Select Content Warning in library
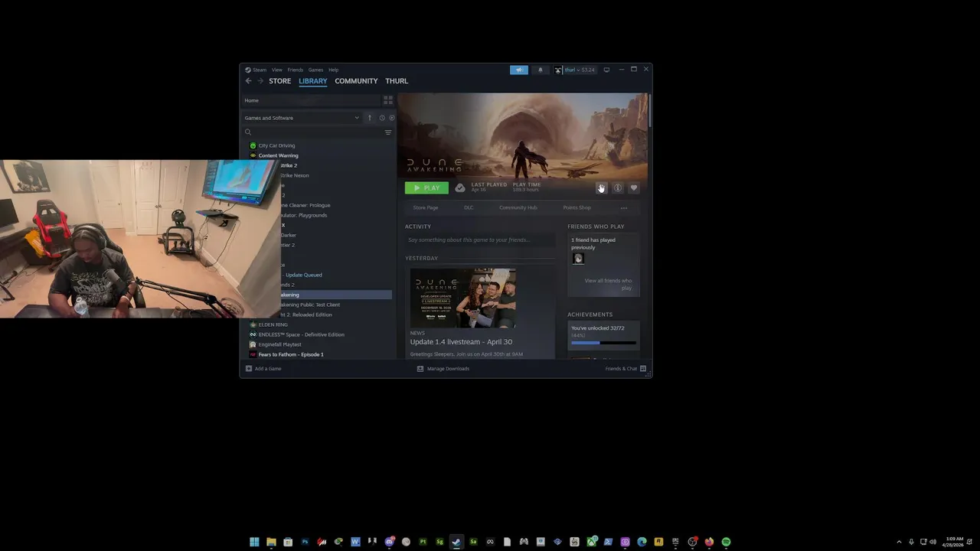This screenshot has height=551, width=980. coord(278,155)
